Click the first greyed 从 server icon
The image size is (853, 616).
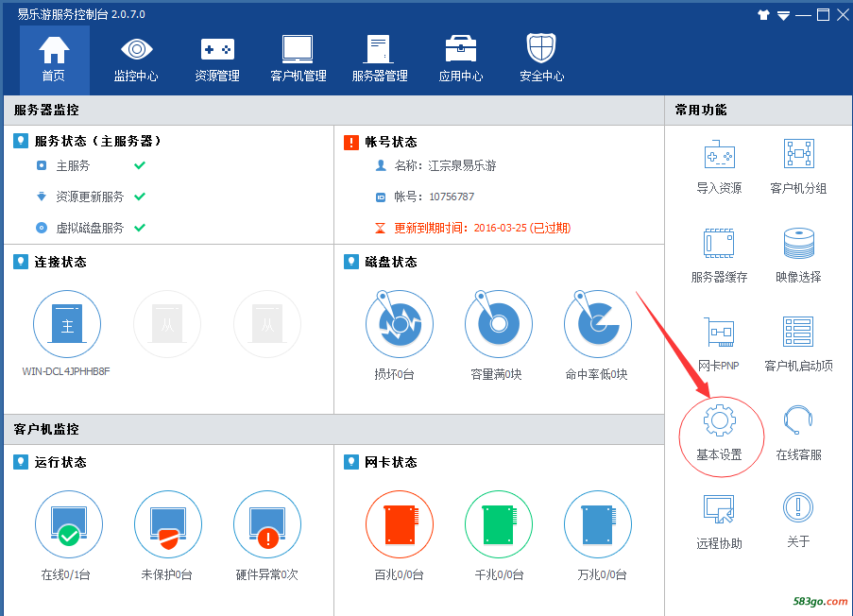point(167,324)
